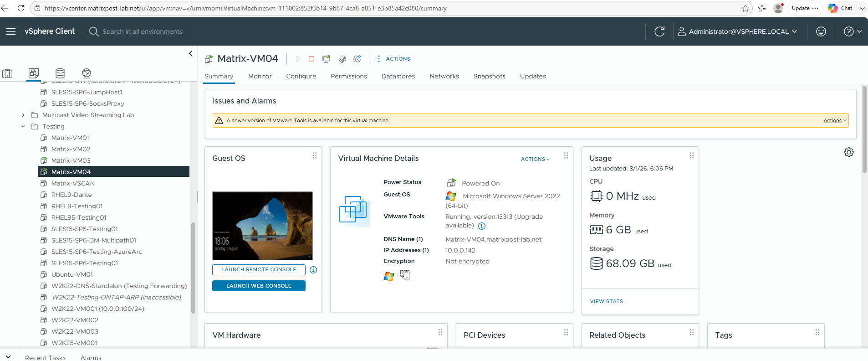Click the PCI Devices card drag handle
This screenshot has width=868, height=361.
[x=566, y=332]
